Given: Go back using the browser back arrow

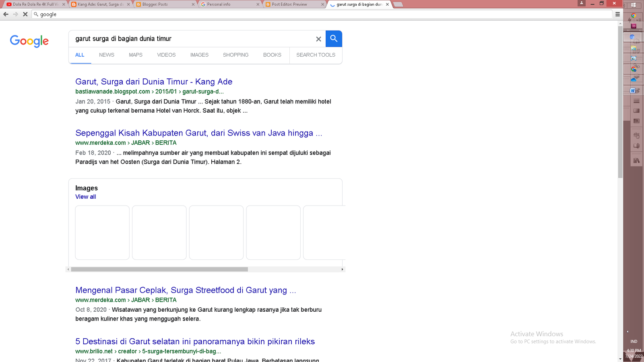Looking at the screenshot, I should 6,14.
